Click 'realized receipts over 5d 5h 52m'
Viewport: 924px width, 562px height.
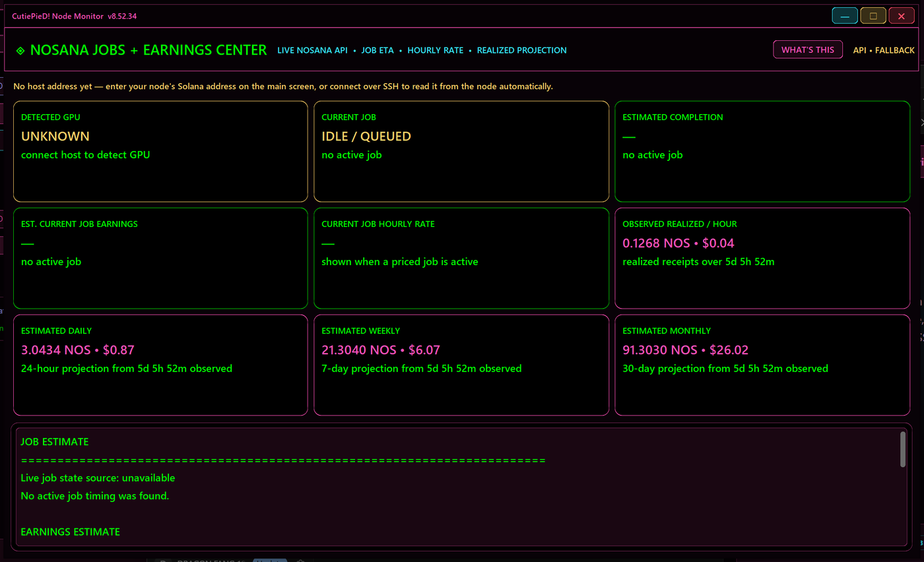(x=698, y=262)
